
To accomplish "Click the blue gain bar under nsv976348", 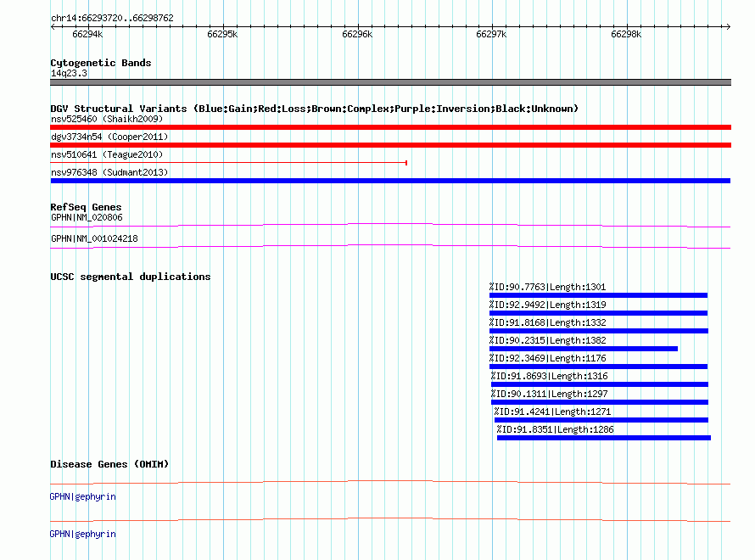I will 390,181.
